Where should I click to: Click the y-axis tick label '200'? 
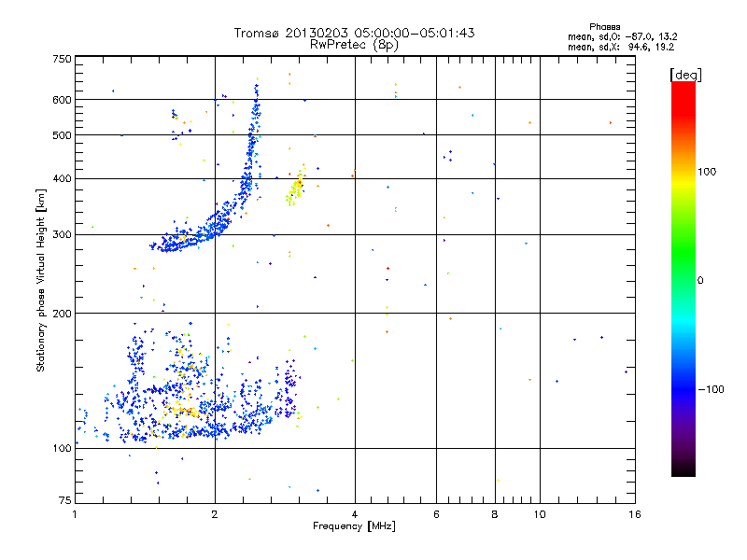(62, 314)
